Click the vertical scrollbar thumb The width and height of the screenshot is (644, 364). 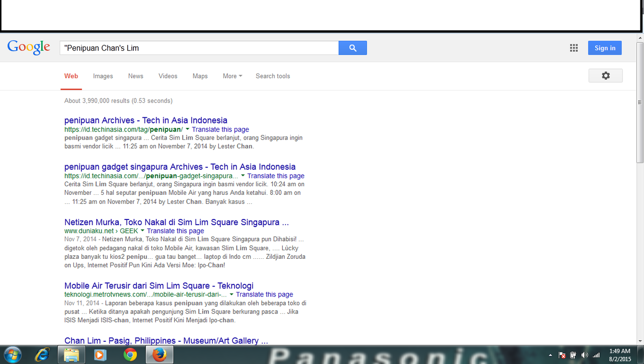point(639,102)
